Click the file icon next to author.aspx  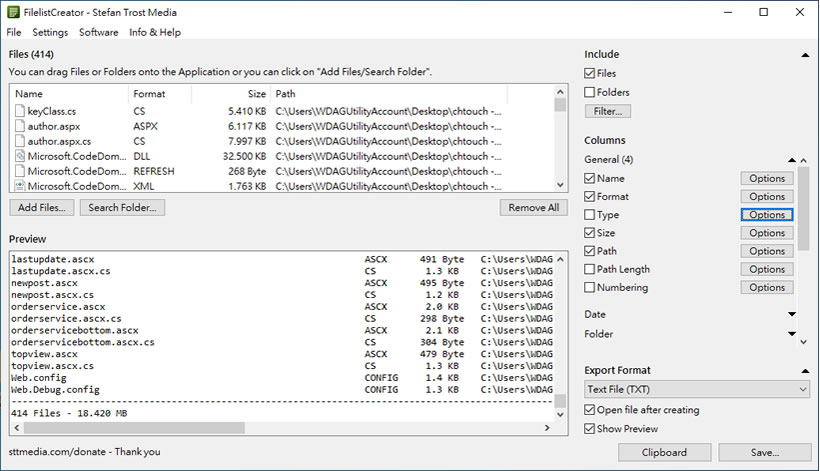click(20, 126)
